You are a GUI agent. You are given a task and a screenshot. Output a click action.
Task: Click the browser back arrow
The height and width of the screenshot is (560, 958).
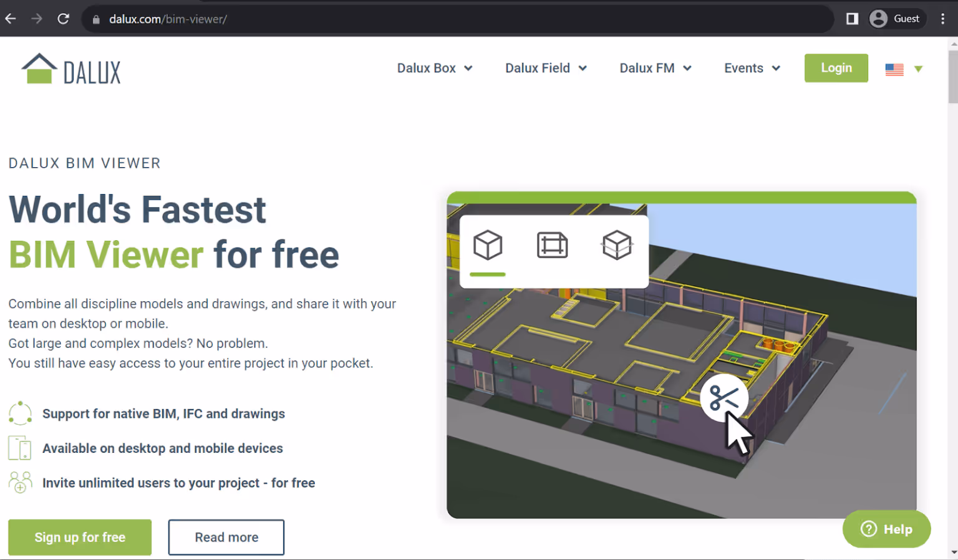tap(10, 19)
